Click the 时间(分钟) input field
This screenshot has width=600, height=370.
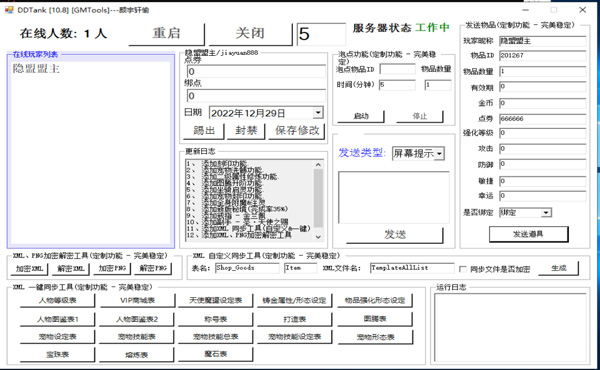click(397, 85)
